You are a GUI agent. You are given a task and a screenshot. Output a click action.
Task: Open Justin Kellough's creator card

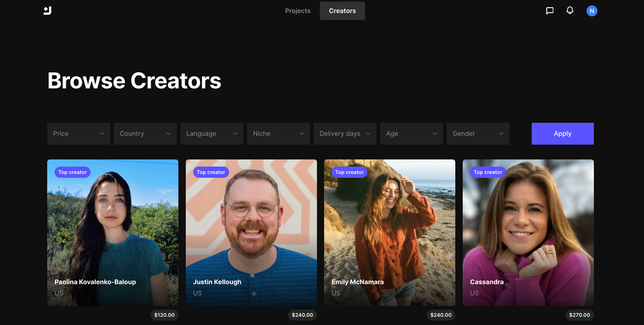tap(251, 233)
